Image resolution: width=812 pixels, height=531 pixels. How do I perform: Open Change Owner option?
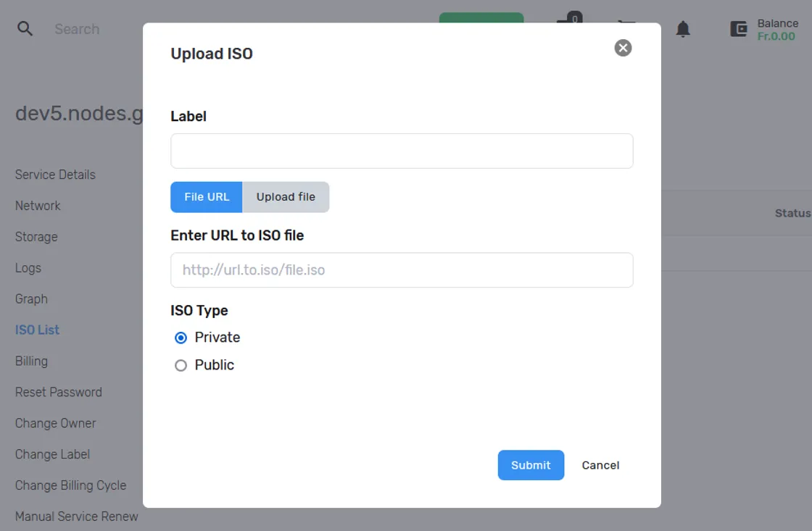coord(55,423)
